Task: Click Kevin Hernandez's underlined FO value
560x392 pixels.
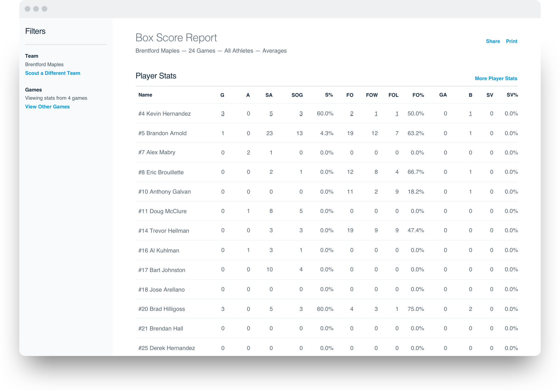Action: click(351, 114)
